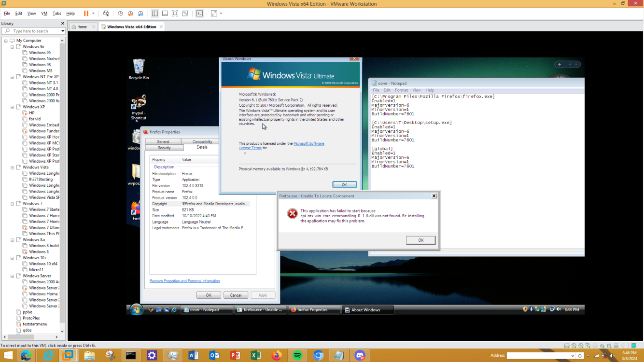Select Windows 95 VM in Library
This screenshot has width=644, height=362.
[x=40, y=53]
